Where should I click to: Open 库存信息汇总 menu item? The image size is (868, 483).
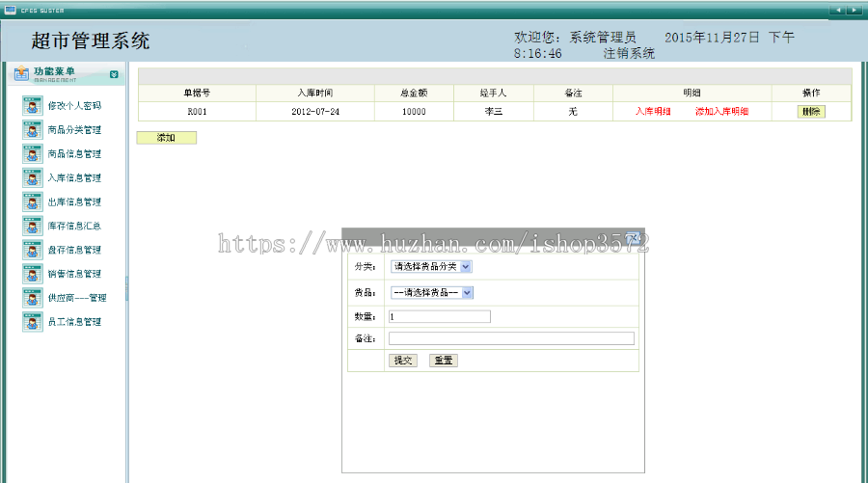(x=74, y=226)
